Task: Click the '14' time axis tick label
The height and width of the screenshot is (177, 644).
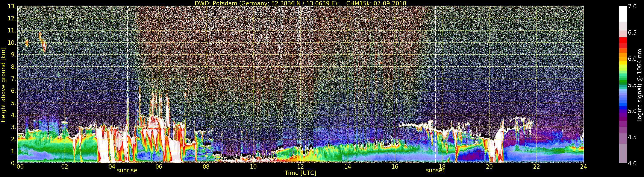Action: point(347,166)
